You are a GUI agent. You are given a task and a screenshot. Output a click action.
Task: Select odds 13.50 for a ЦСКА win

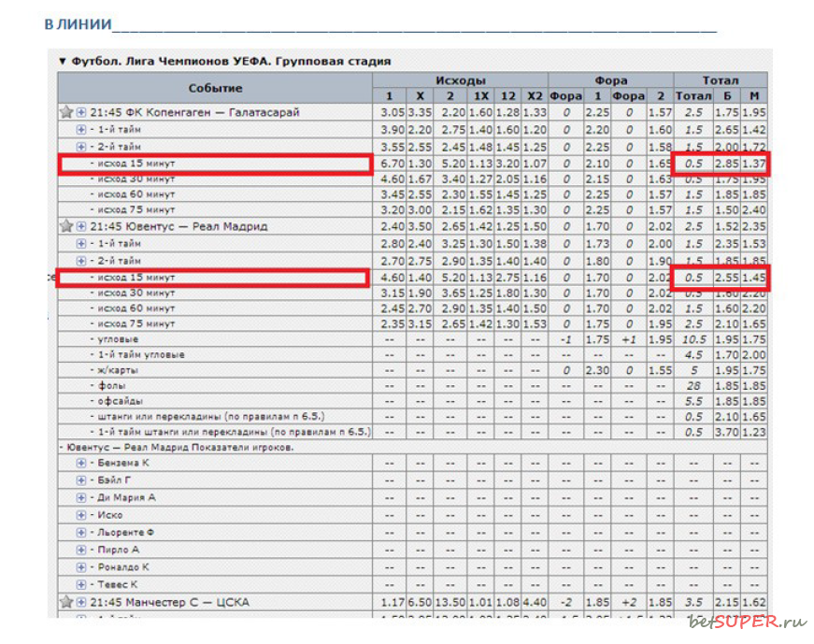[x=450, y=602]
